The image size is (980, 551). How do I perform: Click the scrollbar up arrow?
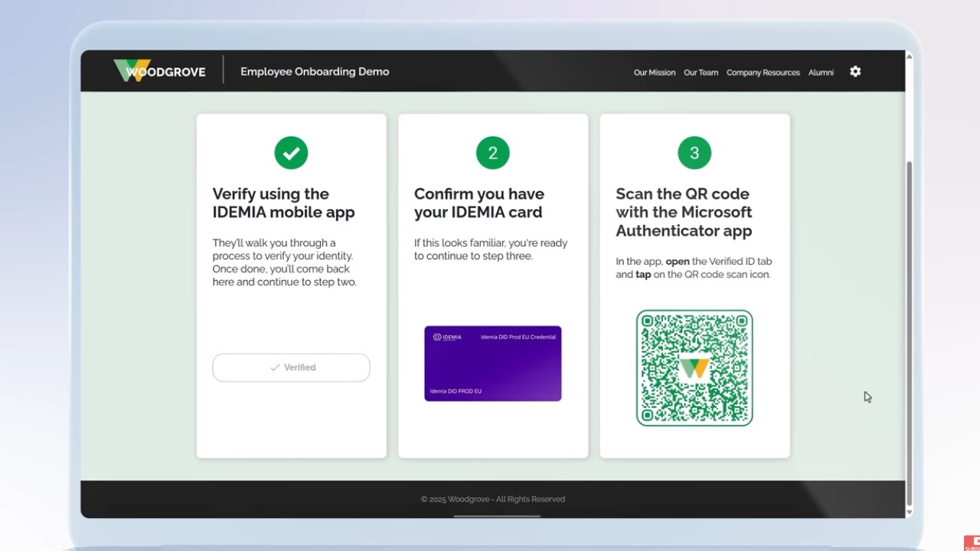910,56
